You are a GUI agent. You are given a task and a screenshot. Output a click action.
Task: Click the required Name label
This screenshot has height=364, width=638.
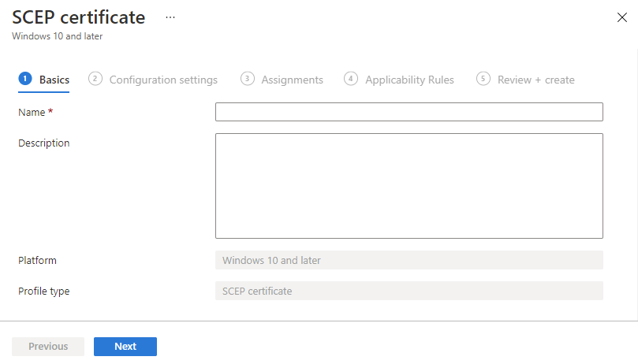click(x=35, y=112)
